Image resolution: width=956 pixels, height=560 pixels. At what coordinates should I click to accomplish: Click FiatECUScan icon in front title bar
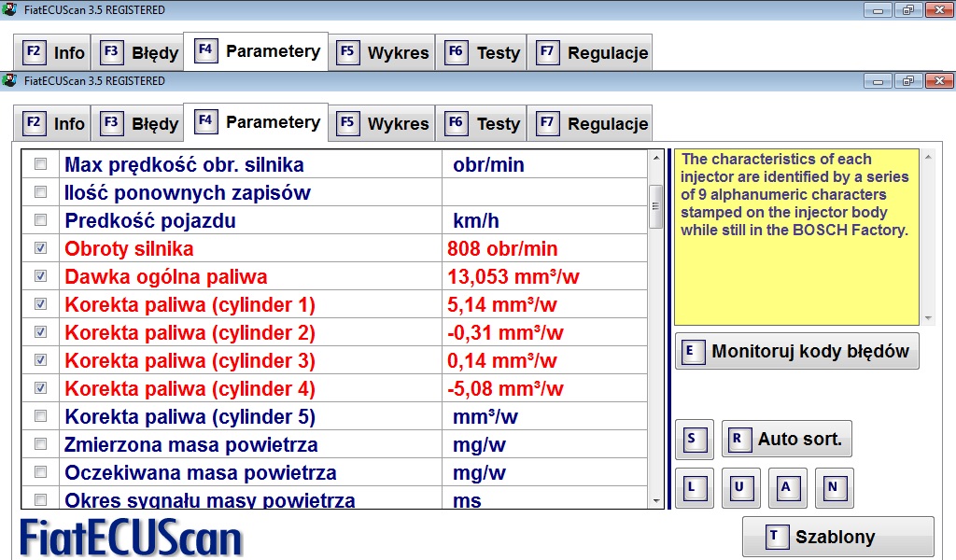[9, 80]
